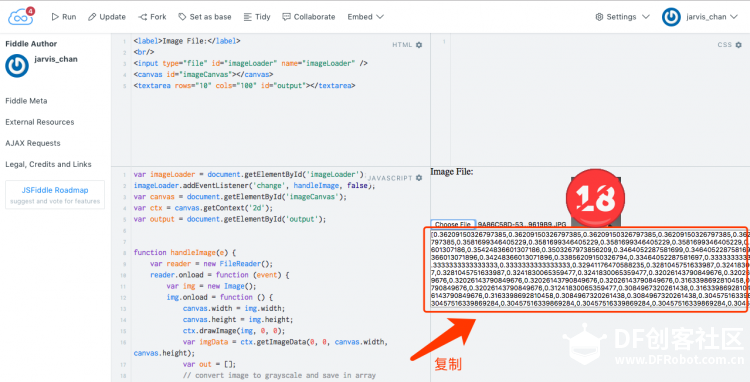This screenshot has height=382, width=750.
Task: Click Set as base
Action: pos(205,17)
